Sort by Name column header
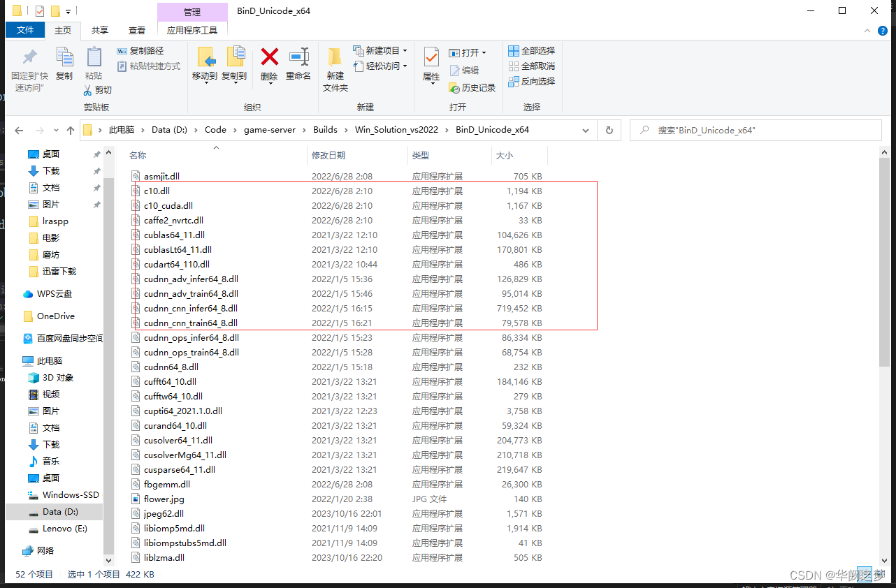This screenshot has height=588, width=896. (216, 156)
